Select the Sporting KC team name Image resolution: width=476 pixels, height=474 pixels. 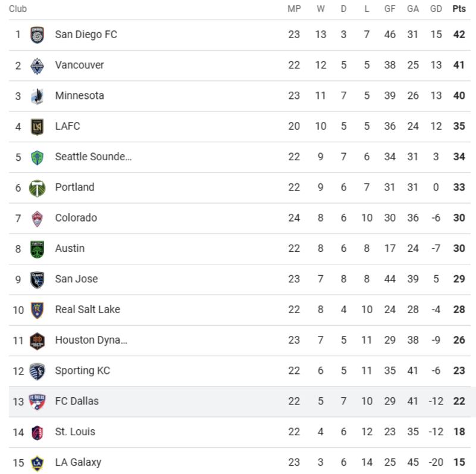tap(82, 370)
